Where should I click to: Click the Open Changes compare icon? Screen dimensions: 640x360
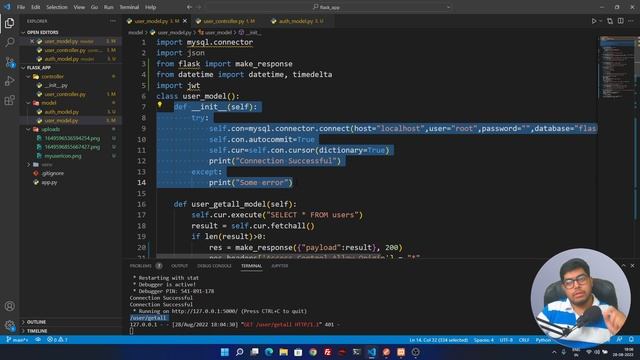[x=610, y=21]
